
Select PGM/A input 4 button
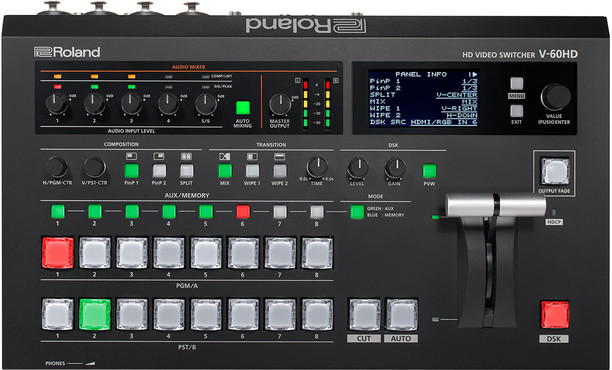[x=169, y=253]
